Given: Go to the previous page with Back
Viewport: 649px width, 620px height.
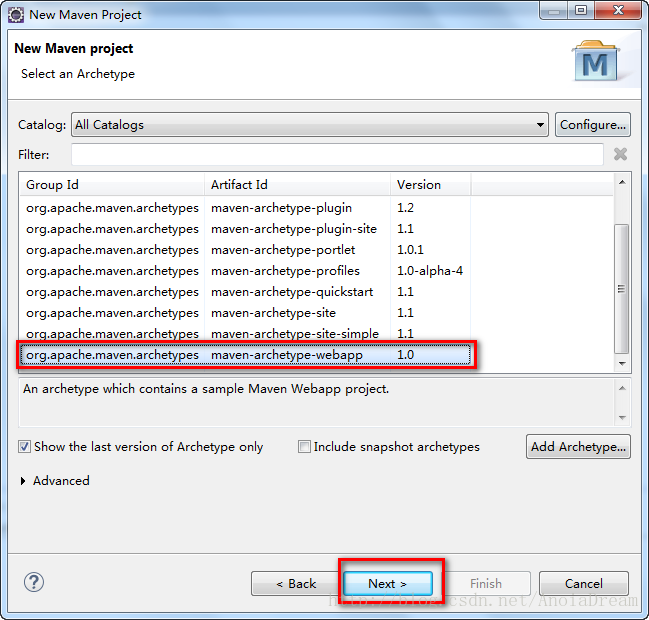Looking at the screenshot, I should click(296, 584).
